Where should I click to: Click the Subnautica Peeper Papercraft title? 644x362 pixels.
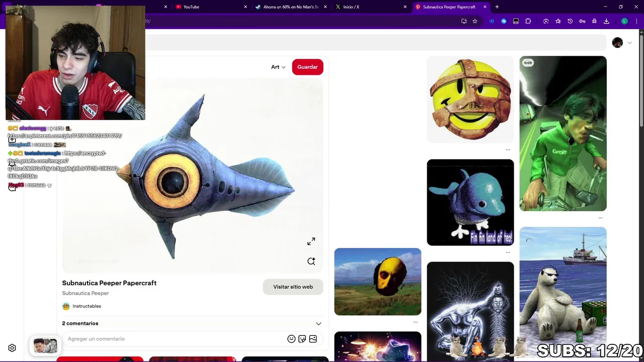pyautogui.click(x=109, y=283)
